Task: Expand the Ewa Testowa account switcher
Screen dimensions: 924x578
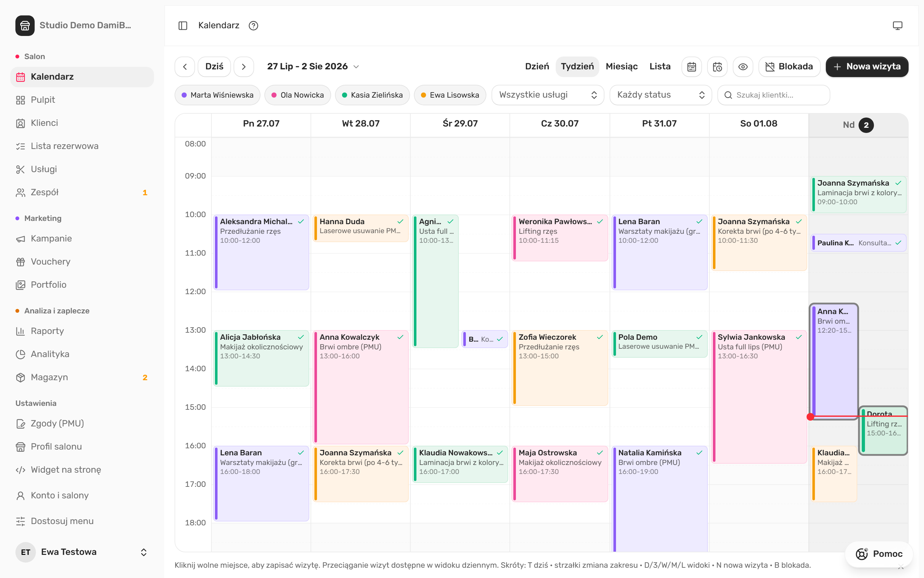Action: pyautogui.click(x=82, y=552)
